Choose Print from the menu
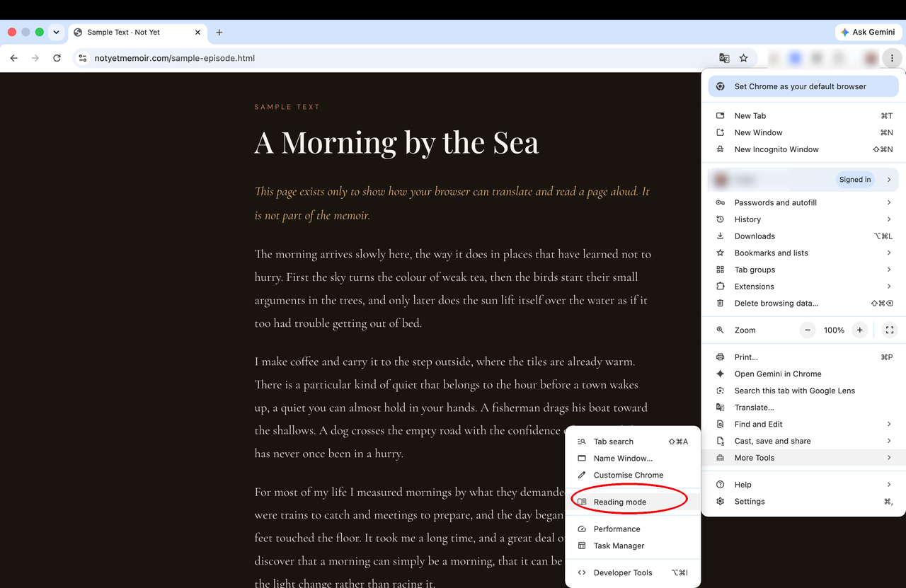The height and width of the screenshot is (588, 906). click(803, 357)
